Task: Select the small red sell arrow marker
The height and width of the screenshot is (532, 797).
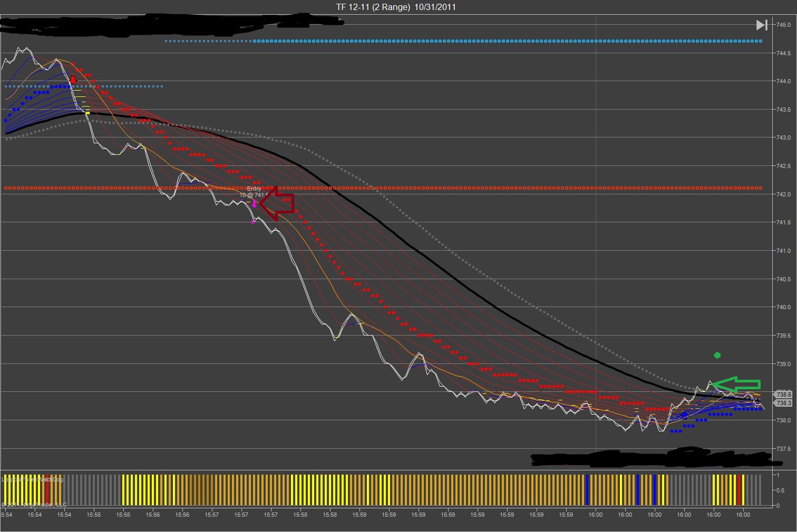Action: pos(73,80)
